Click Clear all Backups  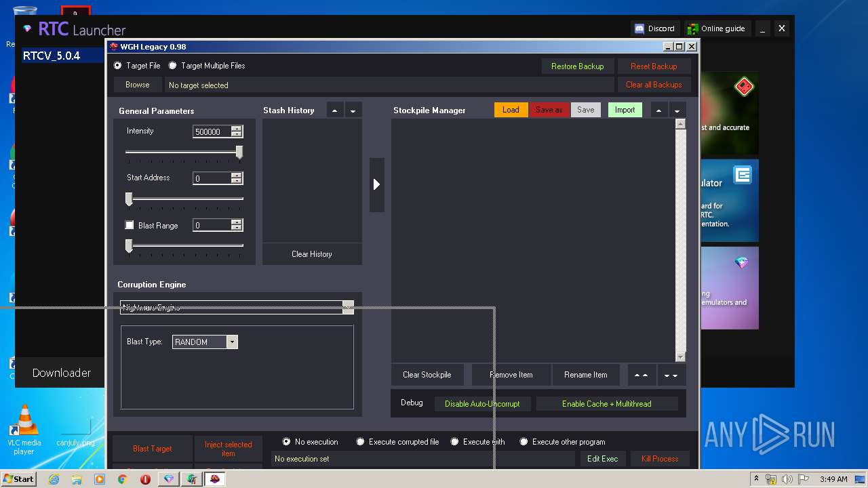click(x=654, y=85)
